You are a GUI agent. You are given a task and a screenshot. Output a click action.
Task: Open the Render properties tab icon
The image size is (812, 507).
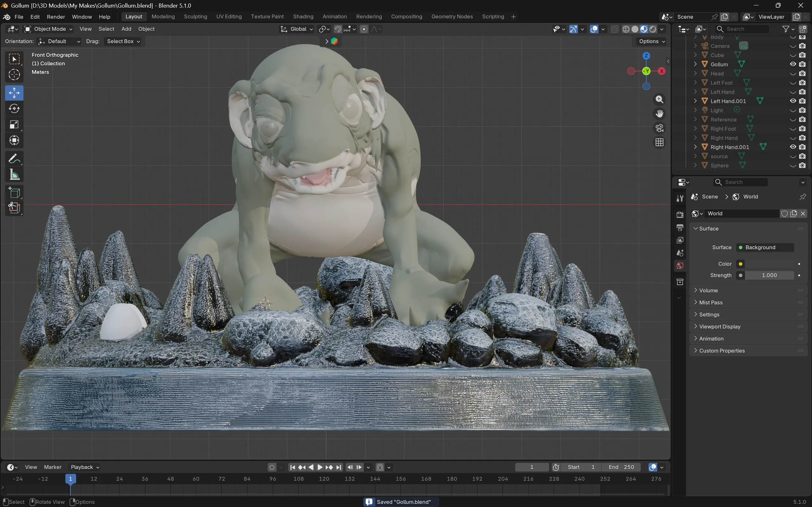tap(680, 215)
